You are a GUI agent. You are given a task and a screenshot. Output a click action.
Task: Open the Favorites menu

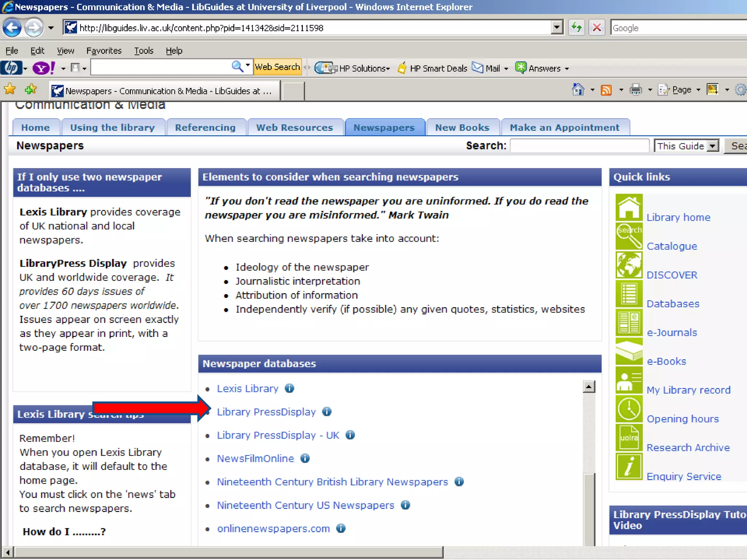point(104,51)
